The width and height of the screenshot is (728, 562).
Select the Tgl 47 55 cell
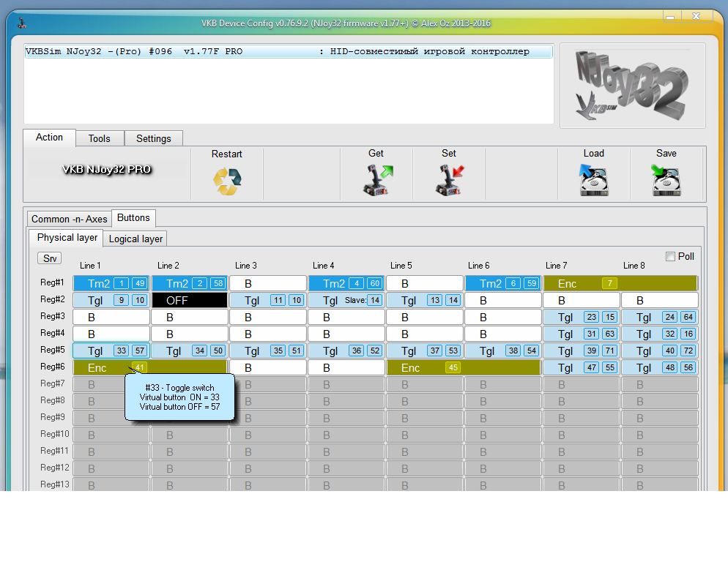click(x=582, y=367)
